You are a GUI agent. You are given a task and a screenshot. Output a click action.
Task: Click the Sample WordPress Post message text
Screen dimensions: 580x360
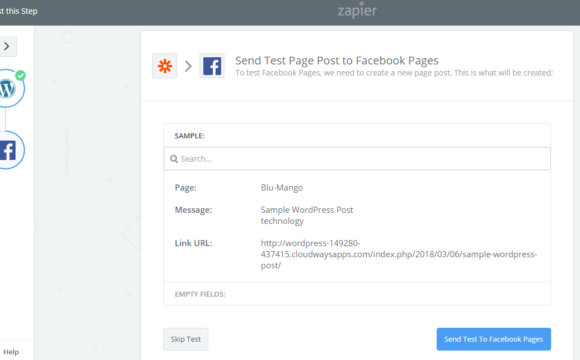(307, 210)
